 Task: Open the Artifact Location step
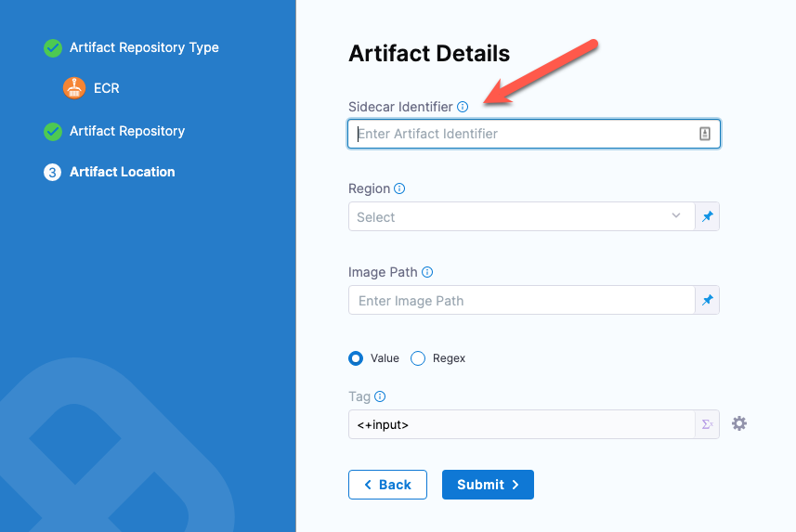(122, 172)
